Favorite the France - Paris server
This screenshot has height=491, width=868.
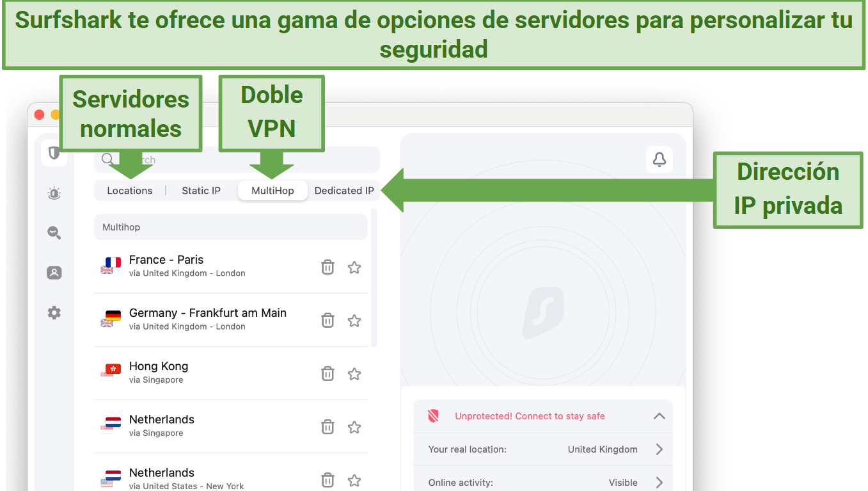[354, 267]
